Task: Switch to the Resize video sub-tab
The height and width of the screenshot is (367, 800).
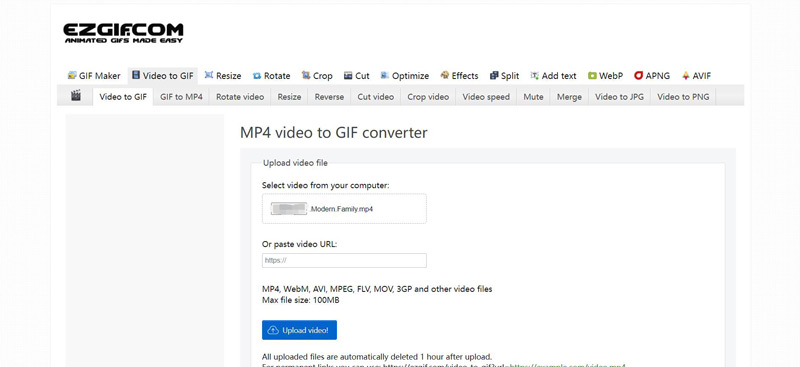Action: [x=289, y=96]
